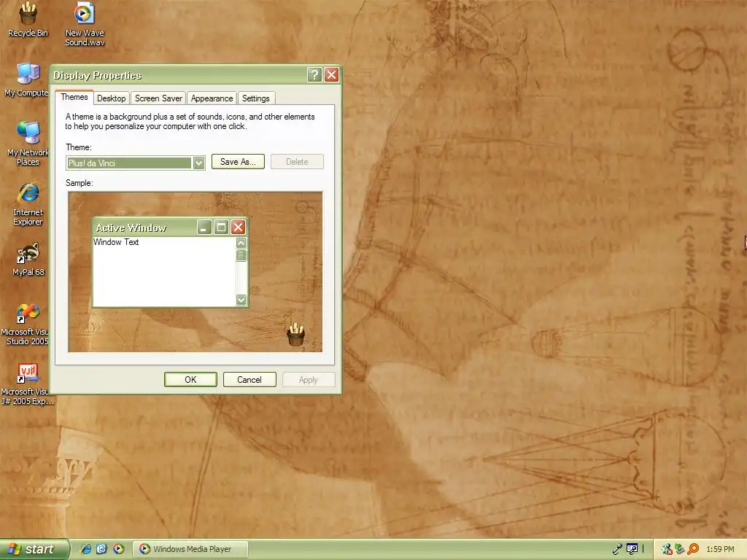The image size is (747, 560).
Task: Click the help question mark in Display Properties
Action: [314, 75]
